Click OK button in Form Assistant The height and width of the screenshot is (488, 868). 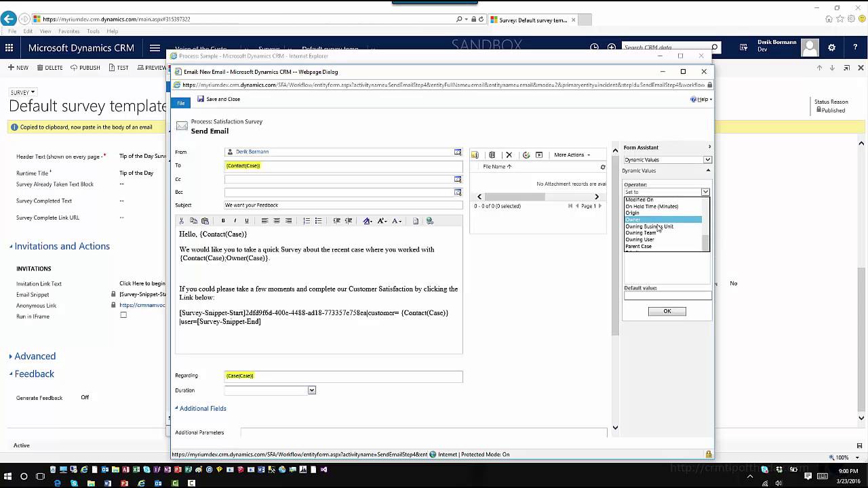coord(667,311)
